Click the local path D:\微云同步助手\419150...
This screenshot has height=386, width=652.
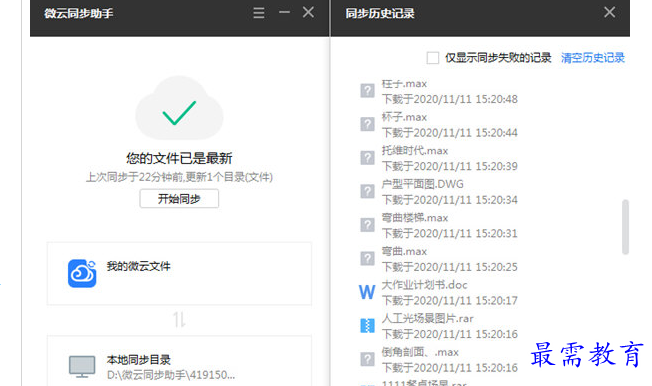click(171, 375)
